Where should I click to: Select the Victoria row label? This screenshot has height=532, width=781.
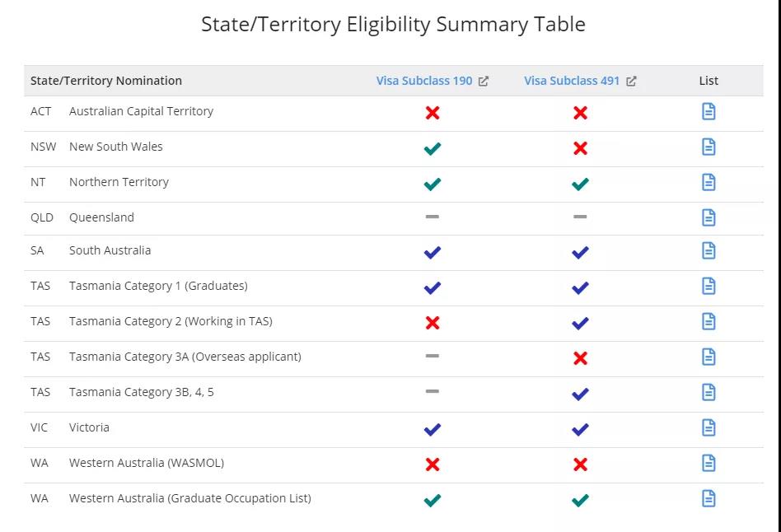click(x=89, y=427)
